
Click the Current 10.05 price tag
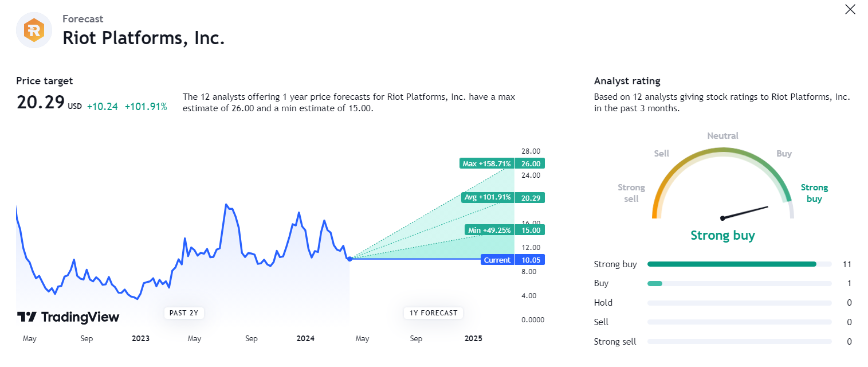coord(513,260)
